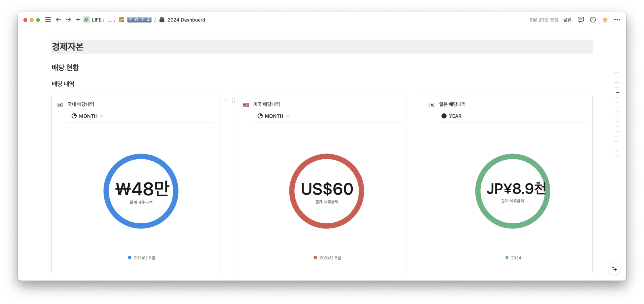Go forward with the right arrow
The width and height of the screenshot is (644, 304).
(x=68, y=20)
